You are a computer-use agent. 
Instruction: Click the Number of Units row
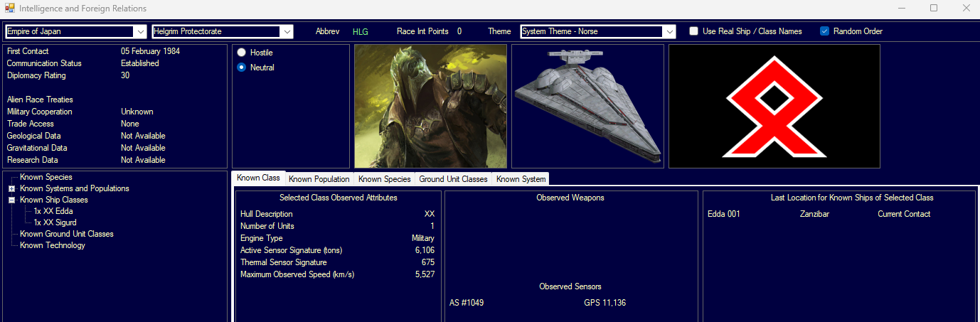[338, 226]
